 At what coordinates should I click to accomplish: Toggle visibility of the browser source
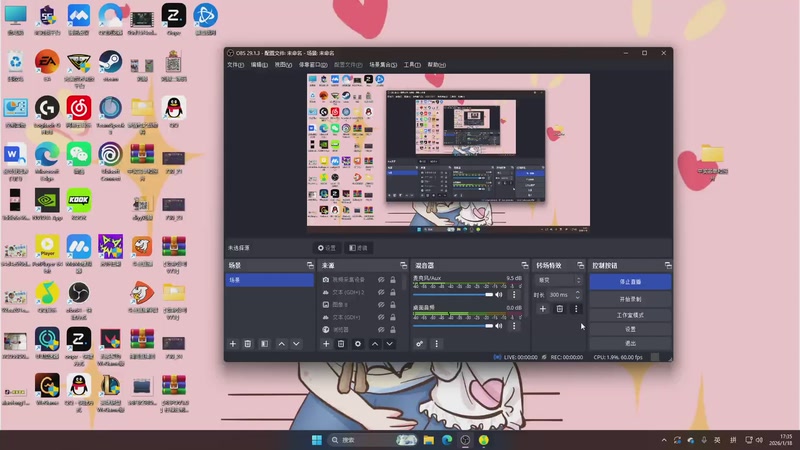pos(381,330)
